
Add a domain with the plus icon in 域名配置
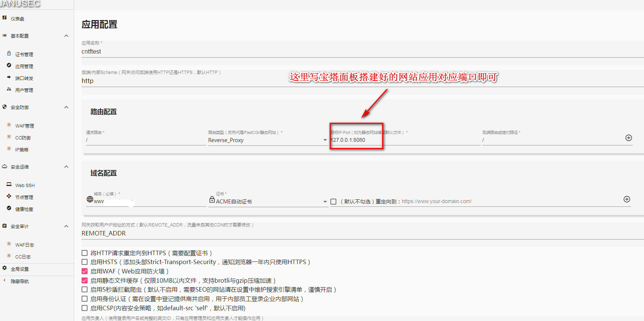coord(627,199)
